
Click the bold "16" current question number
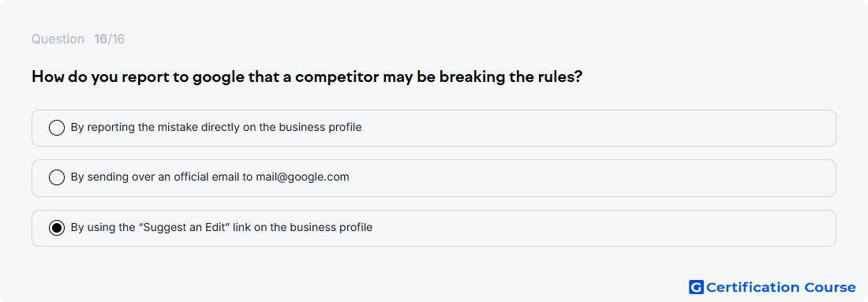coord(101,39)
